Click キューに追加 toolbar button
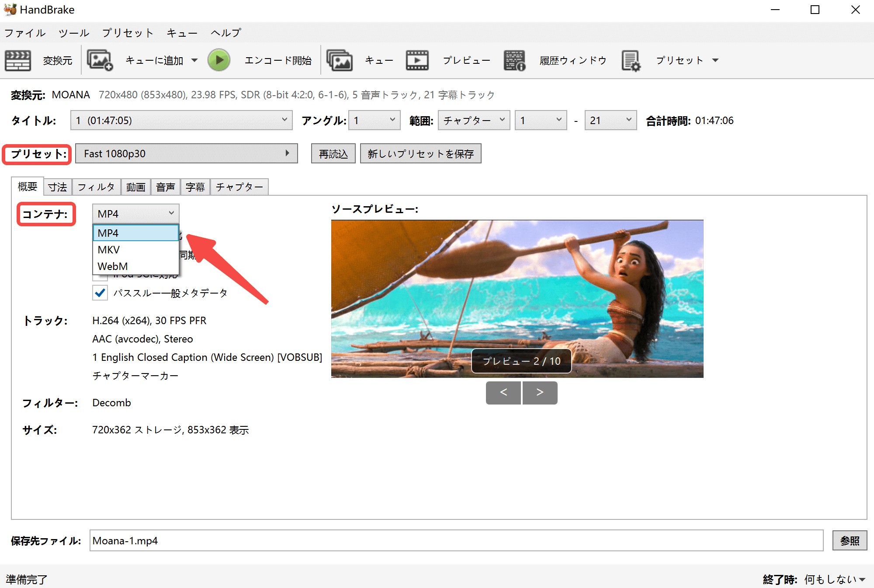This screenshot has height=588, width=874. point(154,61)
